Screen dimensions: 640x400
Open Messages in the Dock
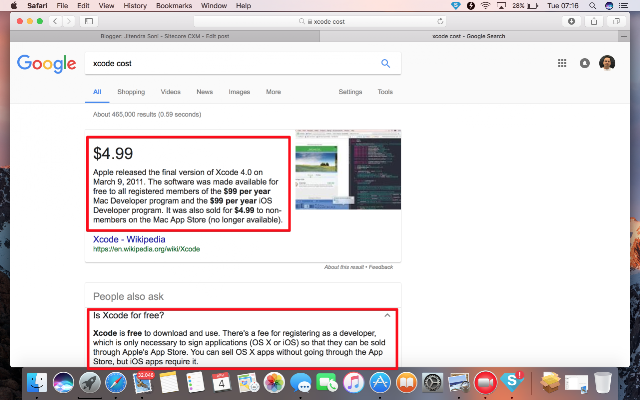pos(301,383)
